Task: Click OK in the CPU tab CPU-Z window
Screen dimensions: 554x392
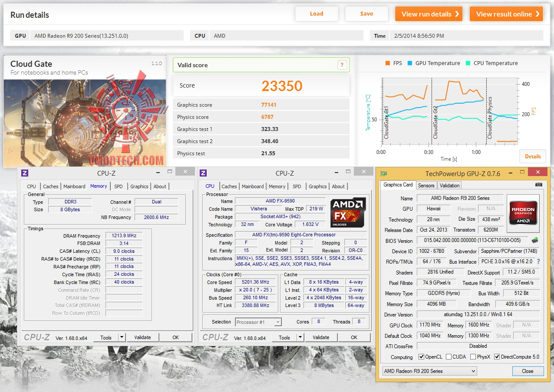Action: point(354,337)
